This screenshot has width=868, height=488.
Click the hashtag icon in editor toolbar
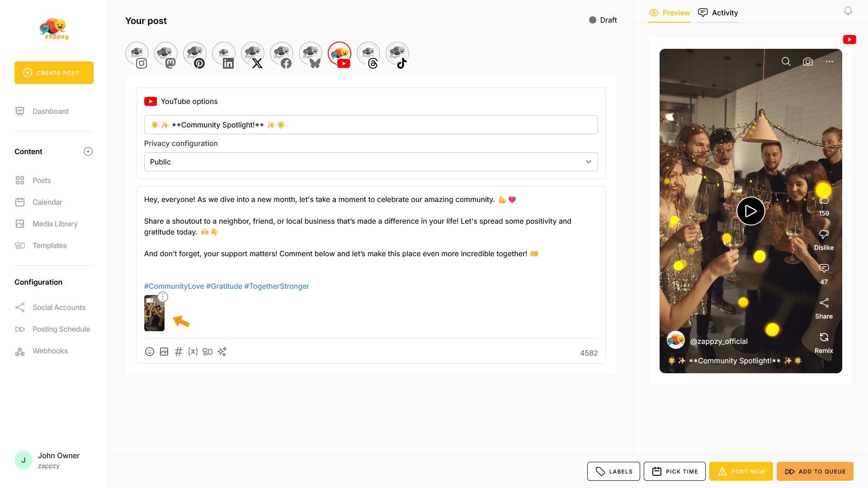[179, 352]
